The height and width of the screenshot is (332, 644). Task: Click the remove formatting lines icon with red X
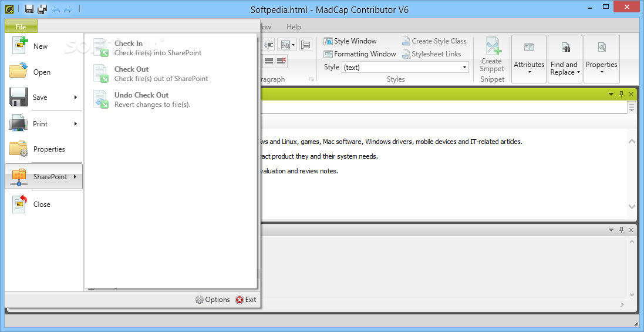(281, 61)
